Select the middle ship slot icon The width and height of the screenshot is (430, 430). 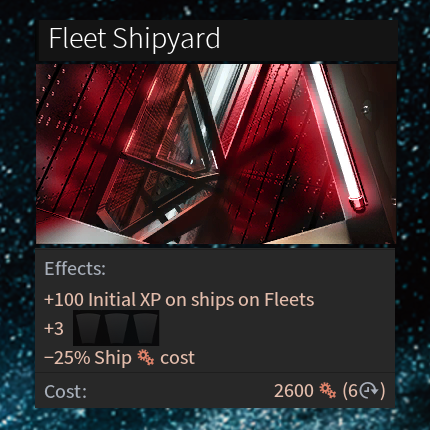click(x=116, y=329)
